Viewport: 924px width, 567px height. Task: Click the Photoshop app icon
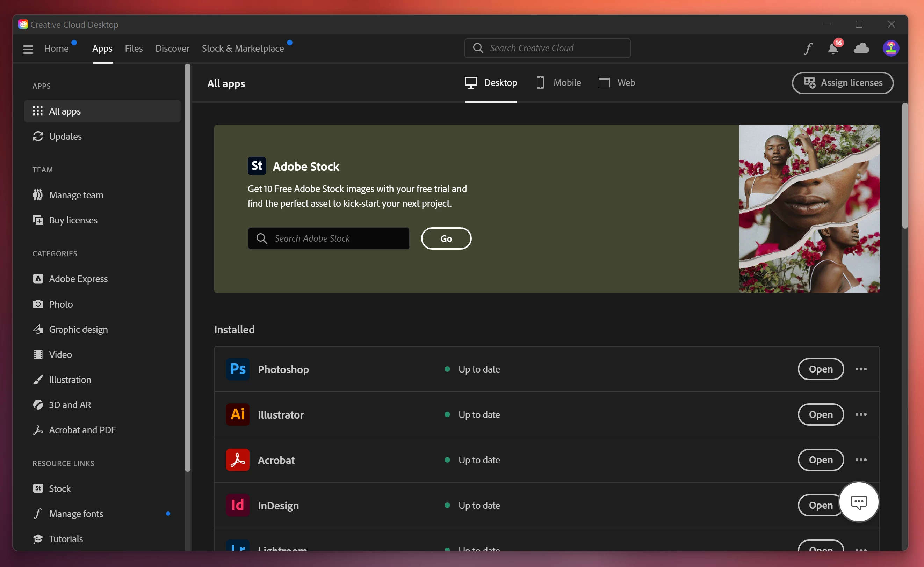[x=238, y=369]
